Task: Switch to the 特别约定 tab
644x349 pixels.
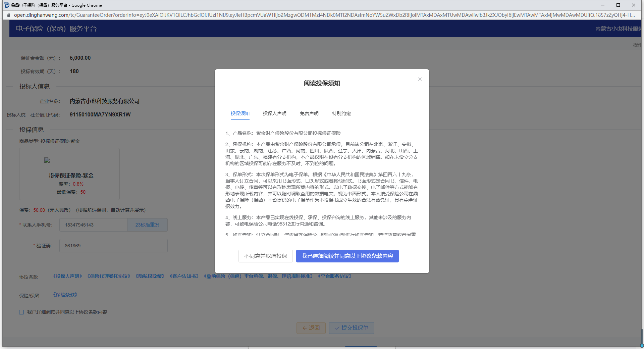Action: pos(341,113)
